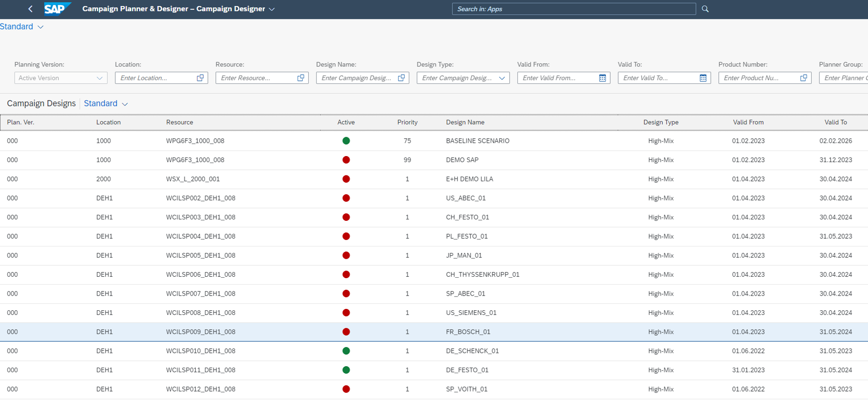This screenshot has width=868, height=403.
Task: Click the Search in Apps field
Action: [574, 9]
